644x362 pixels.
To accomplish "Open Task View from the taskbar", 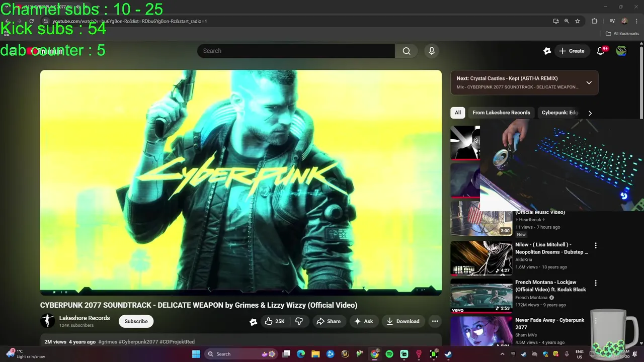I will click(x=286, y=354).
